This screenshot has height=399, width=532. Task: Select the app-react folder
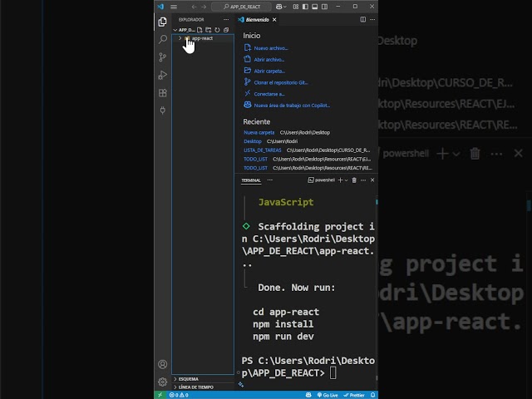203,38
